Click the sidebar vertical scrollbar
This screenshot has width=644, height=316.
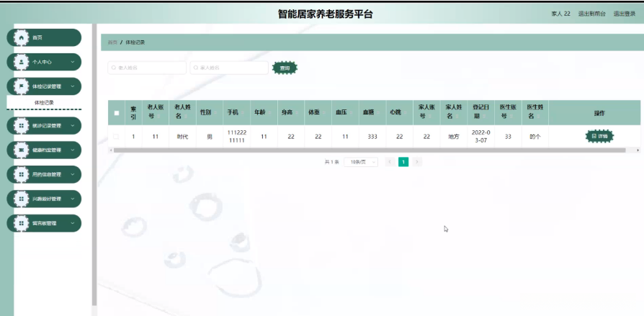click(x=94, y=164)
